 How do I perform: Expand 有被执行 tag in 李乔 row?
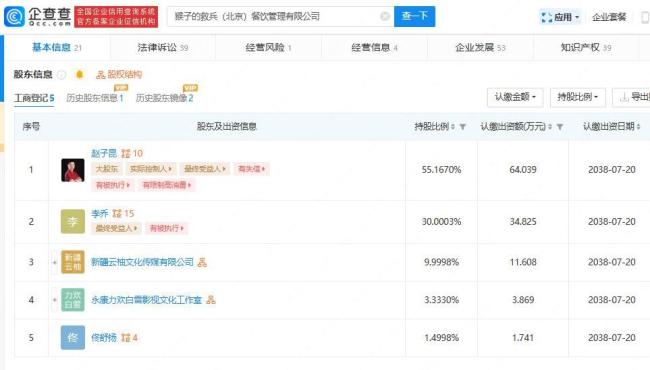click(167, 228)
